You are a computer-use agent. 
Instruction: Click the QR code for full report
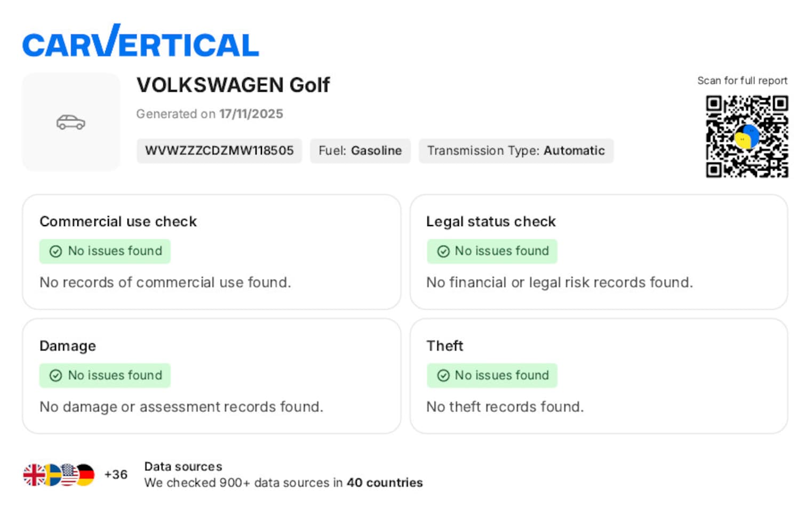(x=746, y=136)
